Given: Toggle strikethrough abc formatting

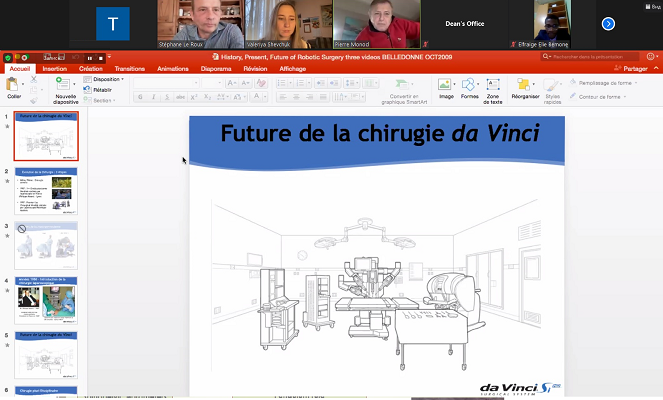Looking at the screenshot, I should 181,97.
